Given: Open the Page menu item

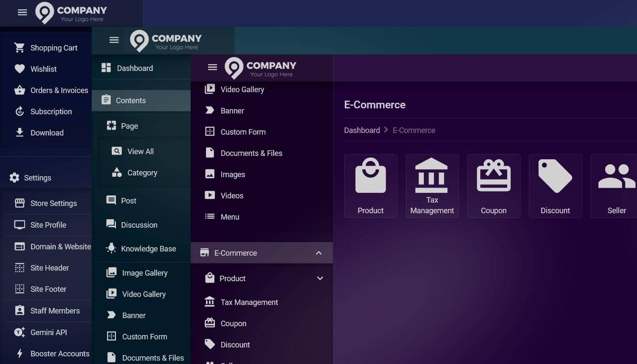Looking at the screenshot, I should (144, 126).
